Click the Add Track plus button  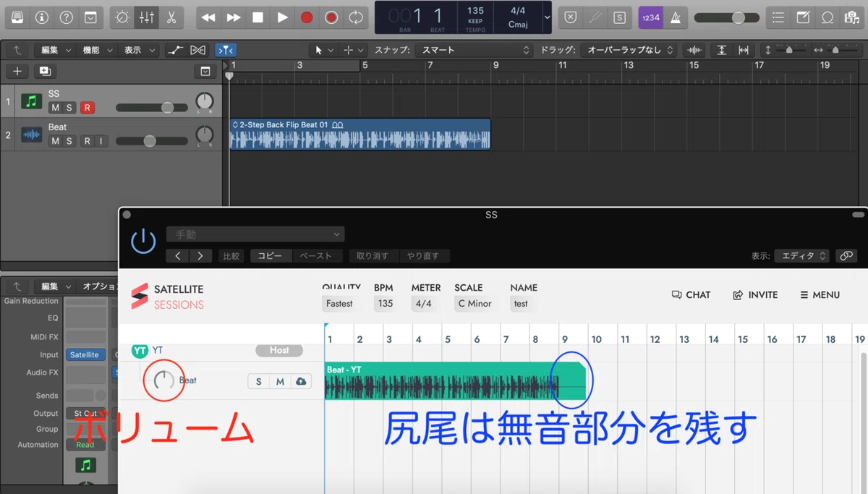[17, 71]
